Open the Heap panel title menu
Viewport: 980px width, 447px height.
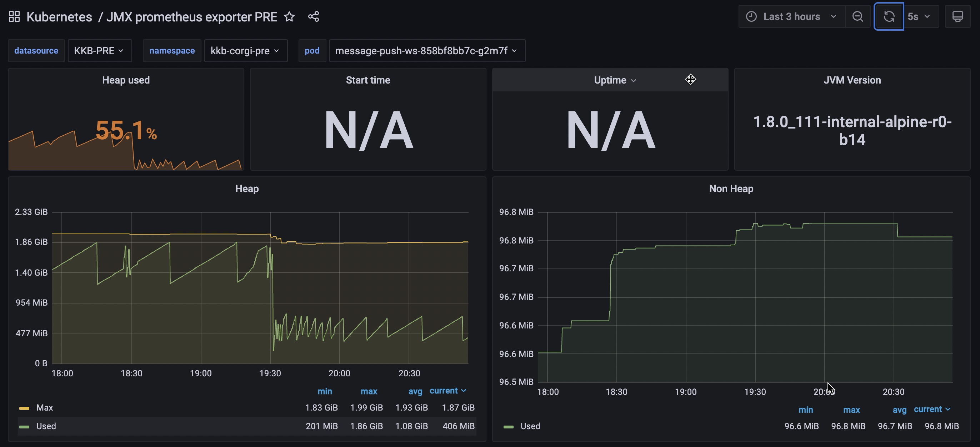click(247, 189)
